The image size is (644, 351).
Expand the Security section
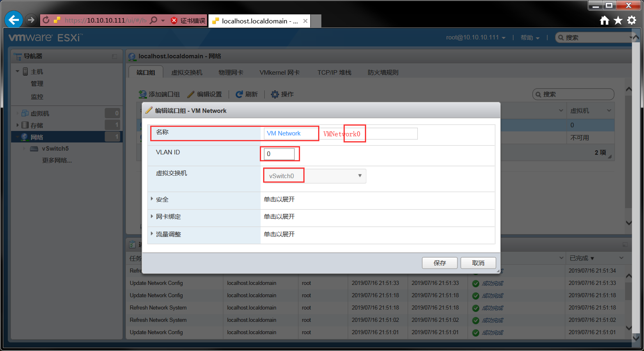tap(152, 199)
